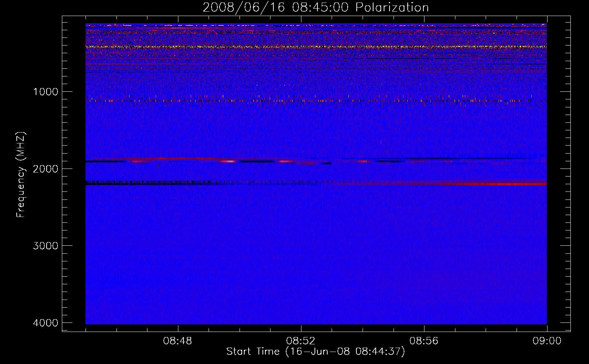Click the 09:00 time tick label
The width and height of the screenshot is (589, 364).
pyautogui.click(x=547, y=341)
